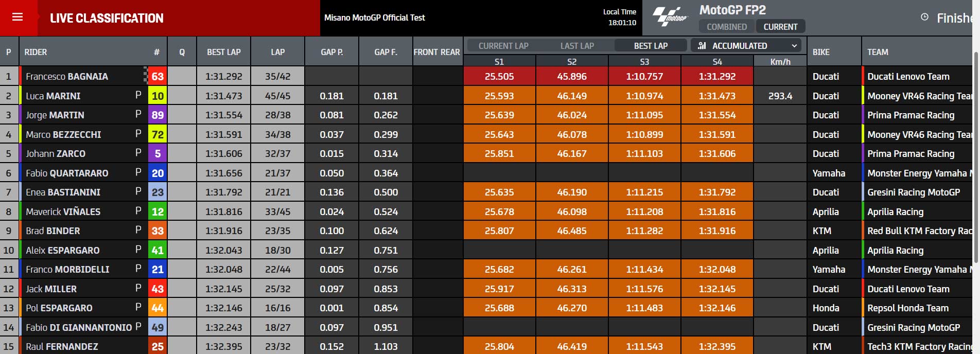
Task: Switch to CURRENT classification view
Action: [780, 27]
